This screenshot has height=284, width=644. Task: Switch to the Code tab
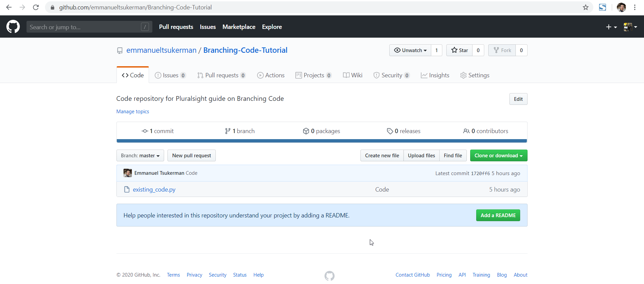133,75
